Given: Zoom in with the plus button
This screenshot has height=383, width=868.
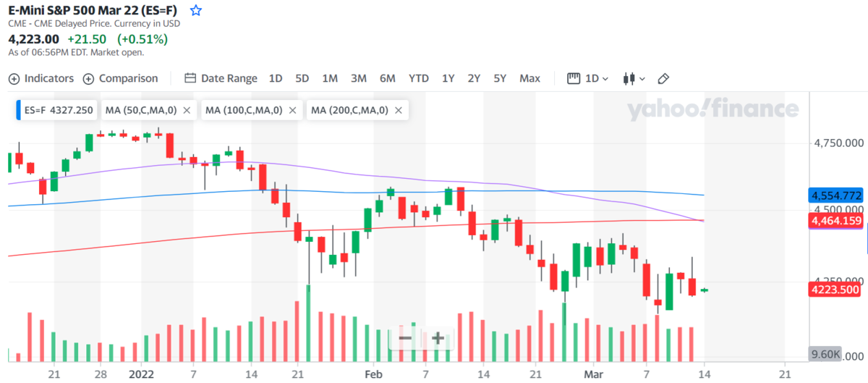Looking at the screenshot, I should coord(438,337).
